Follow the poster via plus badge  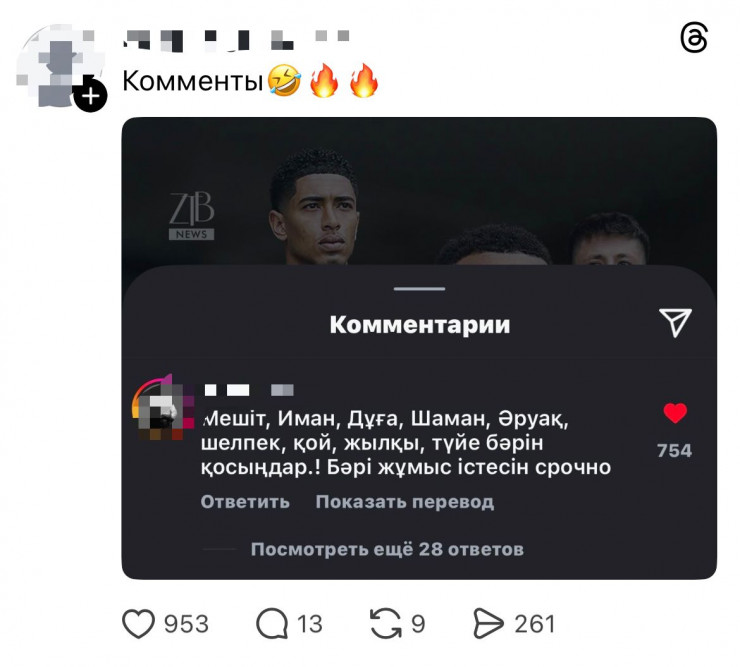90,96
